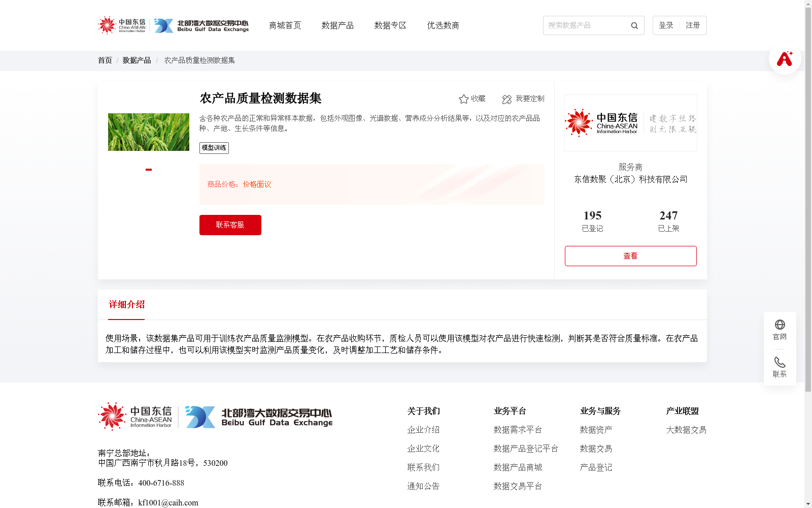Open the 企业介绍 footer link
This screenshot has width=812, height=508.
click(x=423, y=430)
